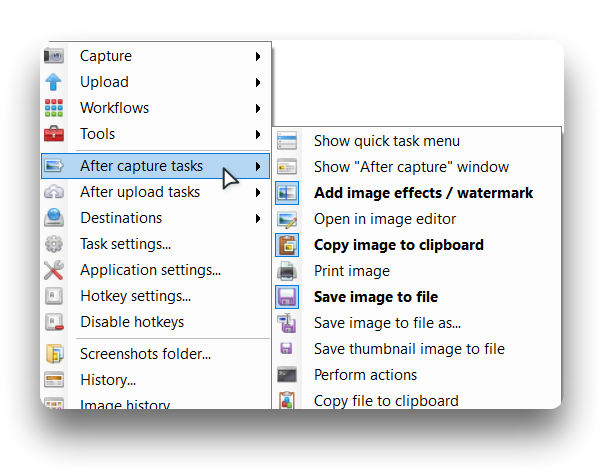Click the Upload arrow icon
The image size is (604, 474).
point(55,82)
